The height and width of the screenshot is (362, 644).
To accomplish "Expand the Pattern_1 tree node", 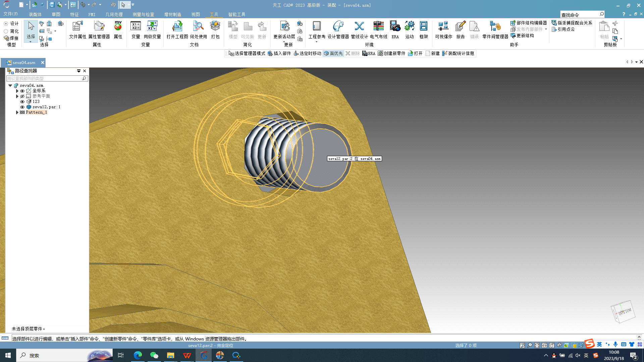I will click(x=17, y=112).
